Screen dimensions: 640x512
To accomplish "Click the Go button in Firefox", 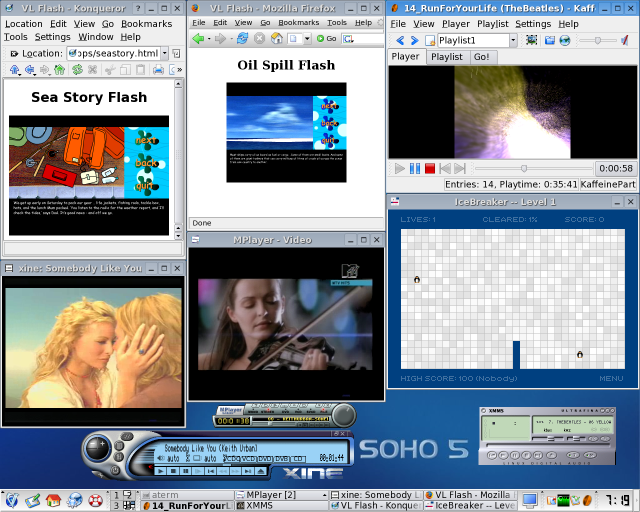I will tap(326, 39).
